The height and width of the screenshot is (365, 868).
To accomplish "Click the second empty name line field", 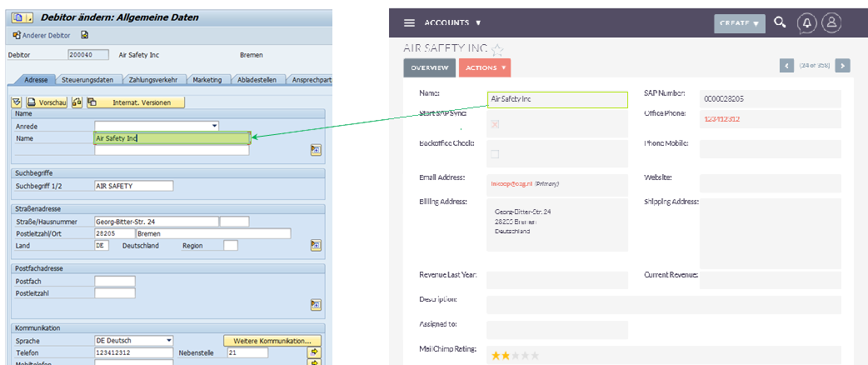I will [x=172, y=150].
